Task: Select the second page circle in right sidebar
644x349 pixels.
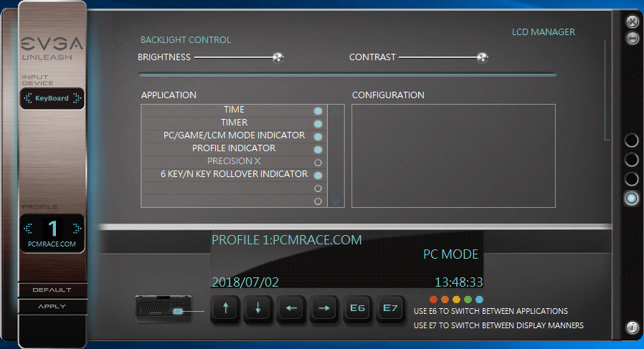Action: [x=631, y=159]
